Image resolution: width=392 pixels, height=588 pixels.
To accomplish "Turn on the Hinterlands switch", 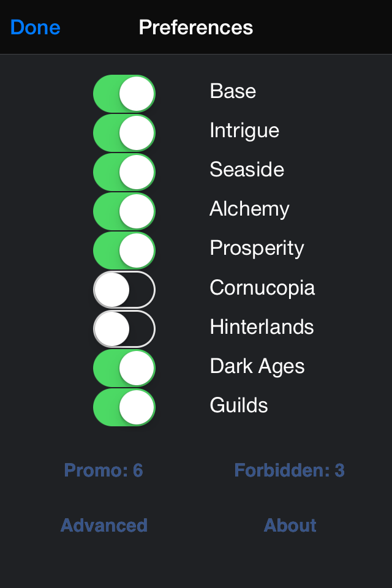I will 124,328.
